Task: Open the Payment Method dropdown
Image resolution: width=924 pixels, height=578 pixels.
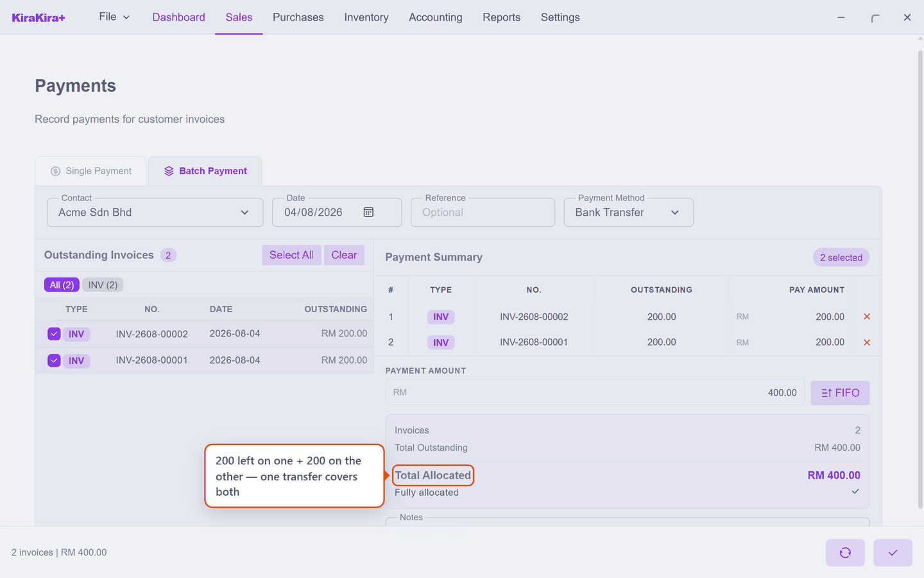Action: tap(629, 213)
